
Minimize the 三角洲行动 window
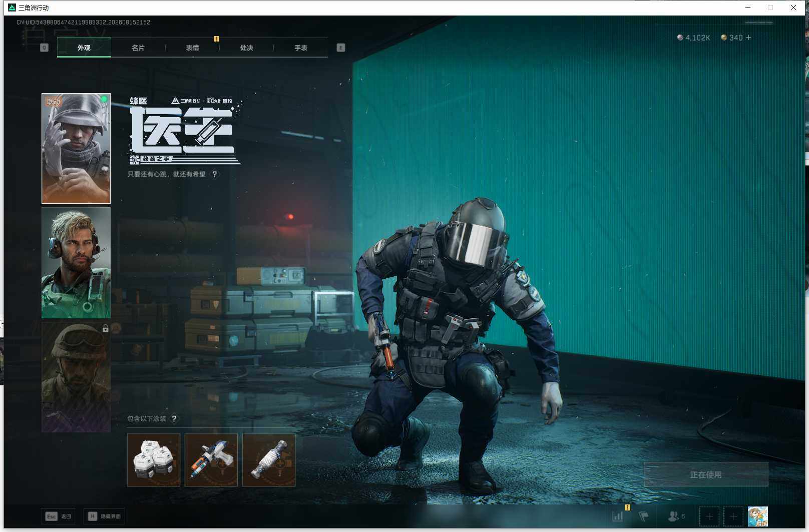point(748,8)
